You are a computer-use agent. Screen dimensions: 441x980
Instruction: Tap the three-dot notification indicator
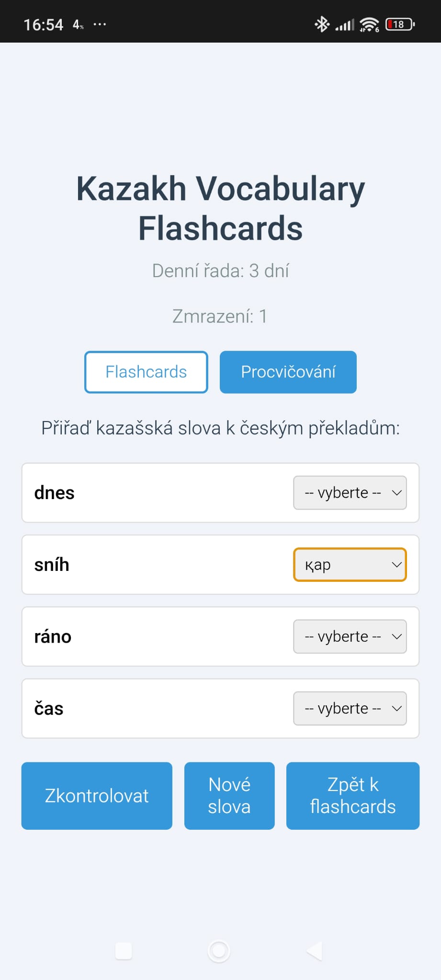100,24
